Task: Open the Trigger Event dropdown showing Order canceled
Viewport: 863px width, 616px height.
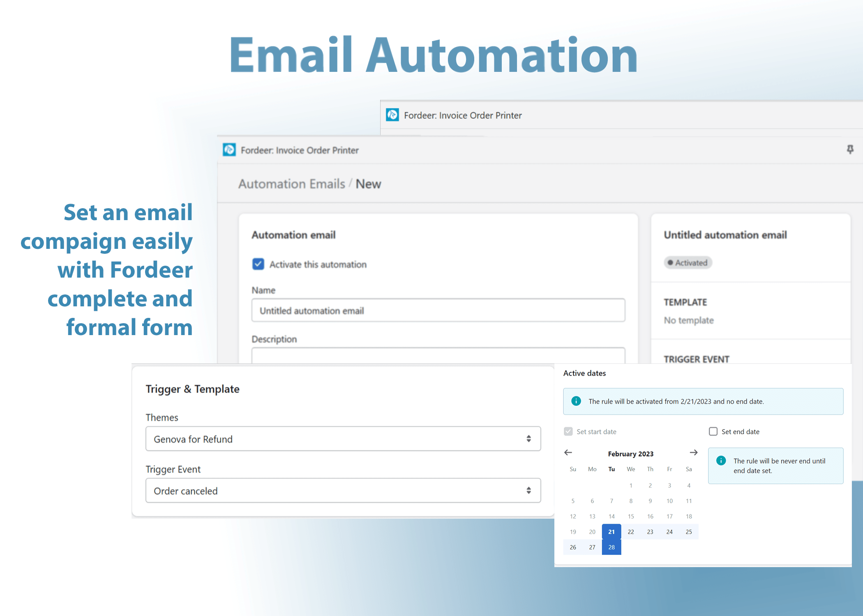Action: [x=343, y=491]
